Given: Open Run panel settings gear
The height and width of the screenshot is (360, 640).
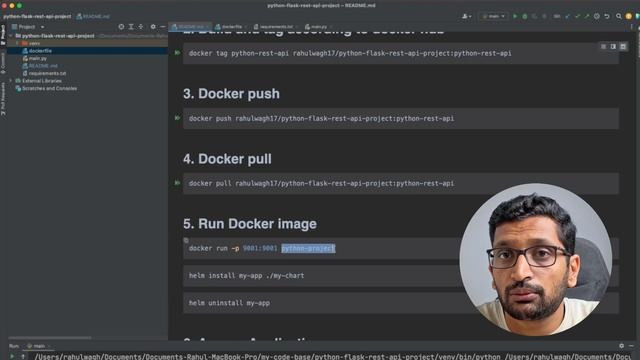Looking at the screenshot, I should point(621,346).
